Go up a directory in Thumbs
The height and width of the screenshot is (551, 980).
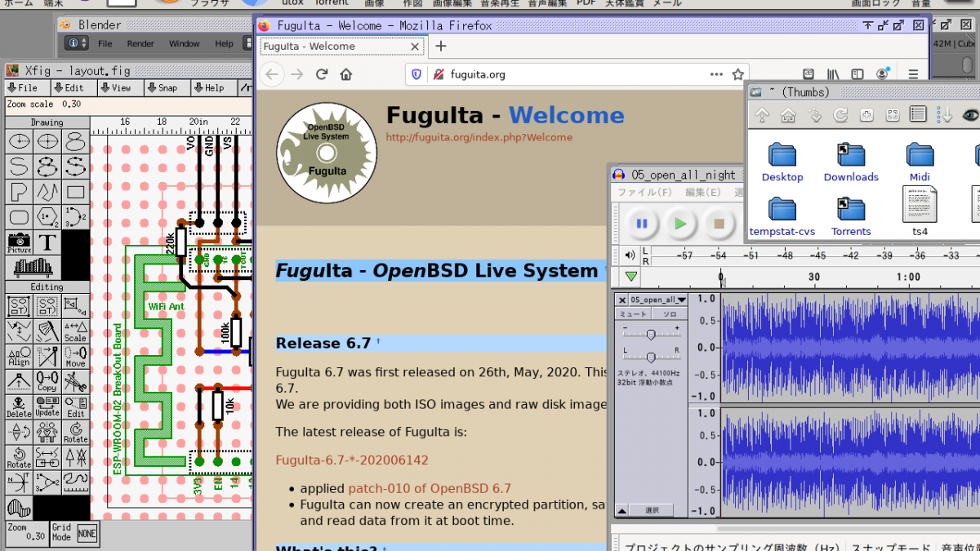(762, 115)
